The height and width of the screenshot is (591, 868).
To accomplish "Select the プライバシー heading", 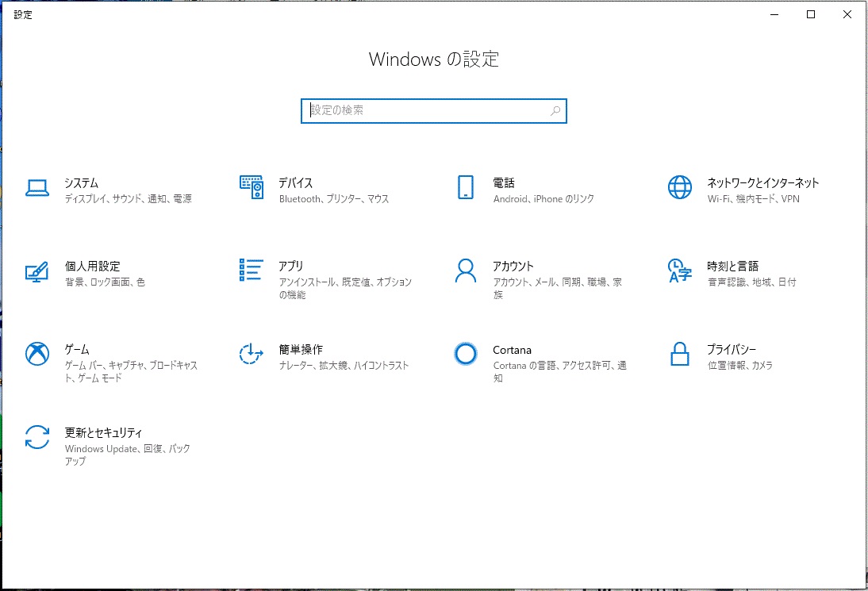I will (x=732, y=349).
